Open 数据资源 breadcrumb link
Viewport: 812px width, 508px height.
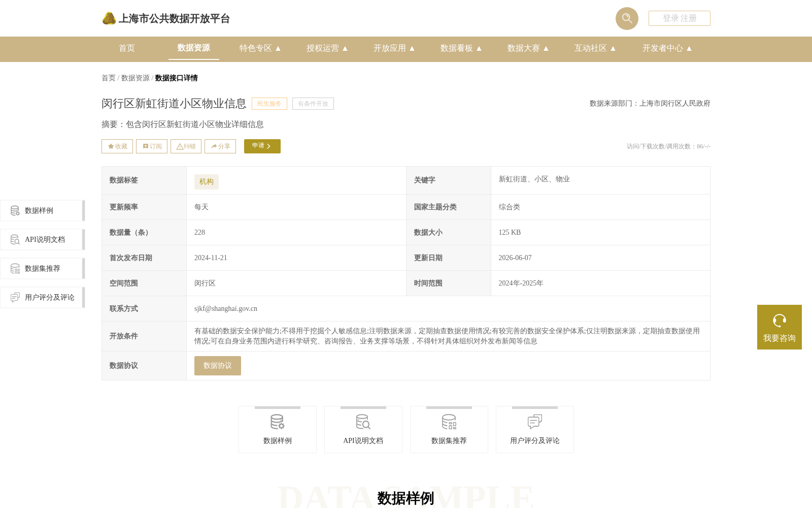coord(136,78)
